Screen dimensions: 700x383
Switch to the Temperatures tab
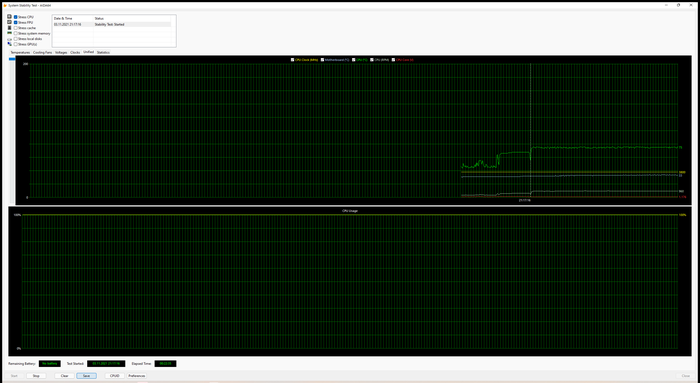coord(20,52)
